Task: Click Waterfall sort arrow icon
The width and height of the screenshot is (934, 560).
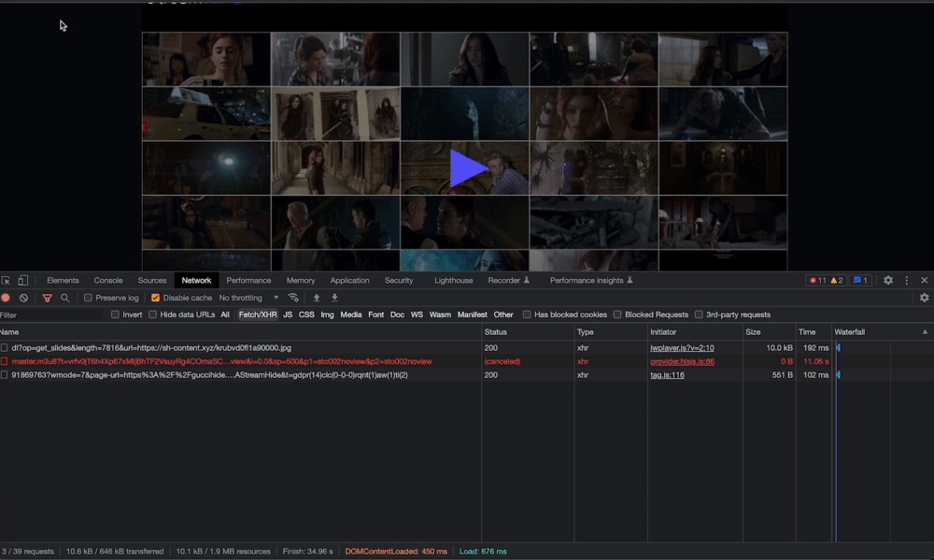Action: pyautogui.click(x=925, y=332)
